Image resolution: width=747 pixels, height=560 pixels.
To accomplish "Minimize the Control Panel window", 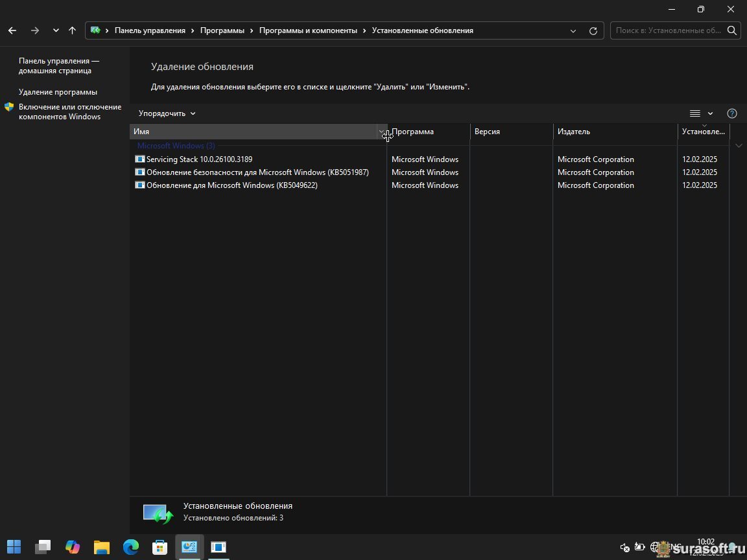I will pyautogui.click(x=672, y=9).
